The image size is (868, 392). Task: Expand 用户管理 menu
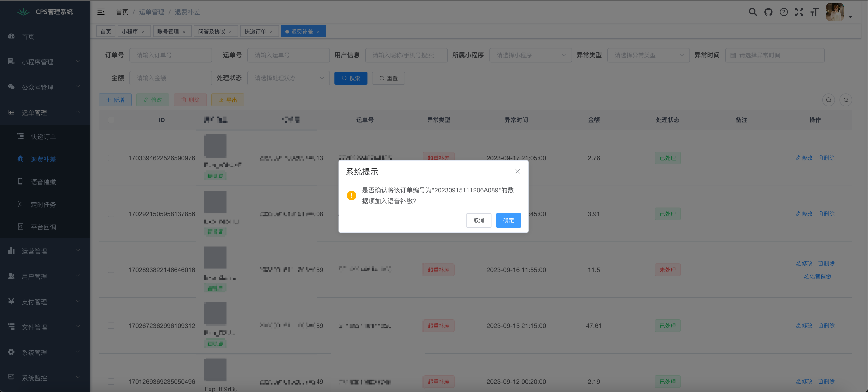(x=45, y=276)
